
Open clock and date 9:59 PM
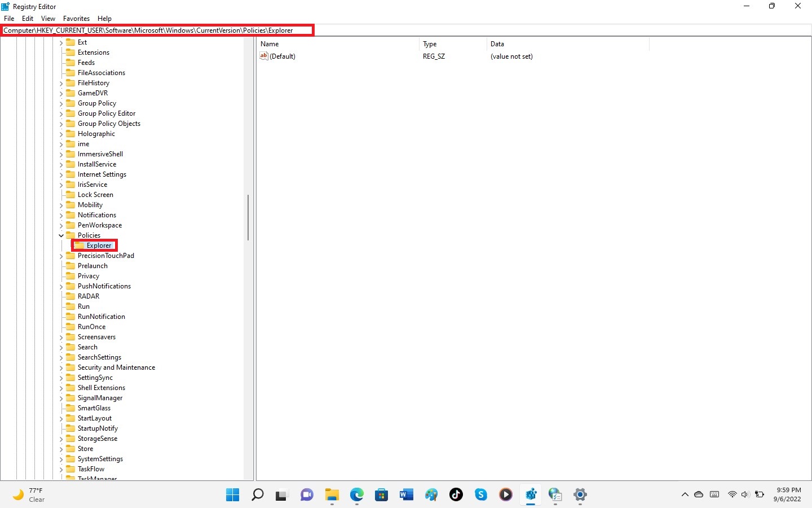[788, 494]
